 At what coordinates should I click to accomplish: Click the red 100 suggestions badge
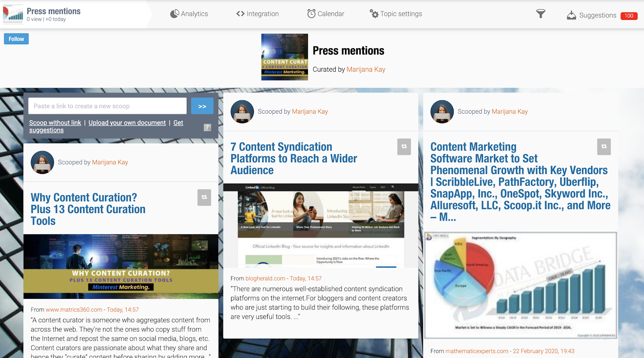tap(629, 16)
